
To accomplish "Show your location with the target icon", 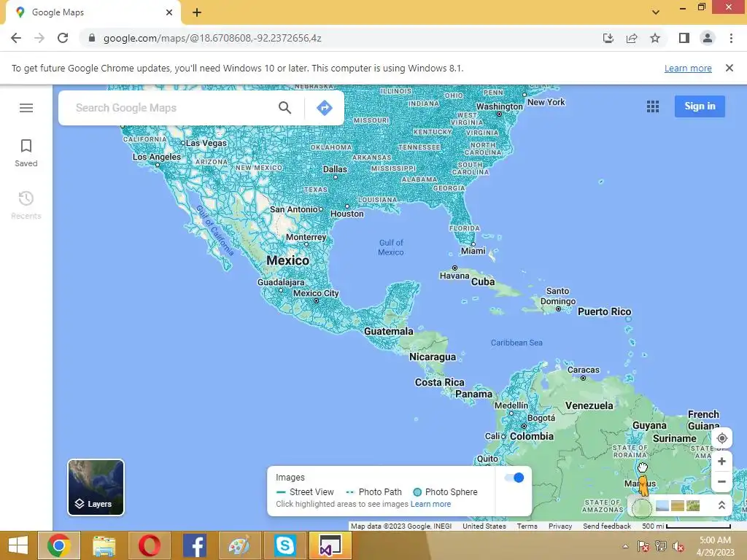I will point(721,438).
